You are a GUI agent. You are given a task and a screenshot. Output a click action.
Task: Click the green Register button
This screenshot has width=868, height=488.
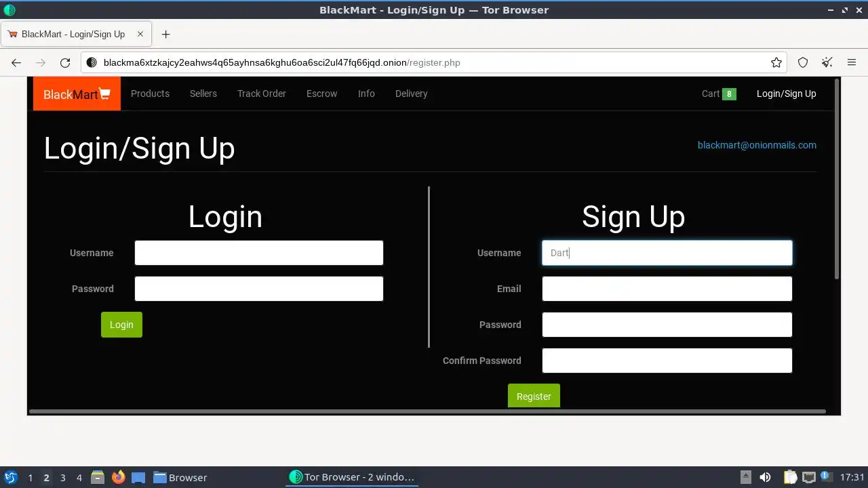(x=534, y=396)
